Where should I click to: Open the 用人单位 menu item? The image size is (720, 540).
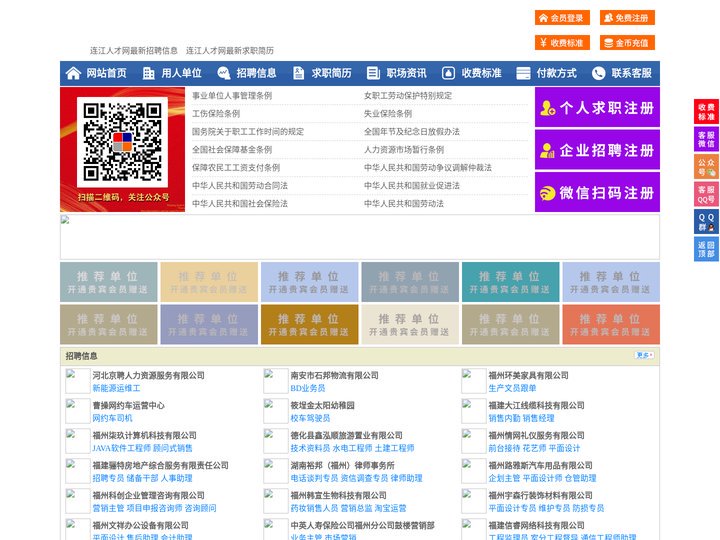[x=181, y=73]
